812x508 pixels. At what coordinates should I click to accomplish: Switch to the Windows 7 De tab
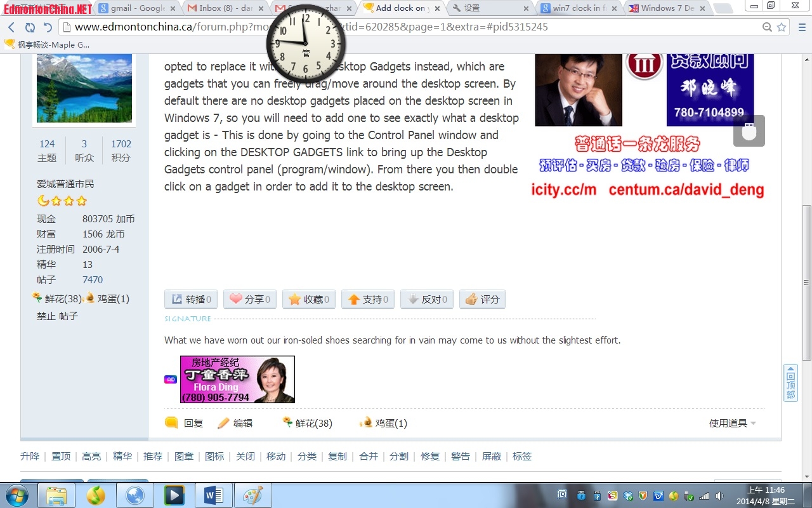(x=666, y=8)
